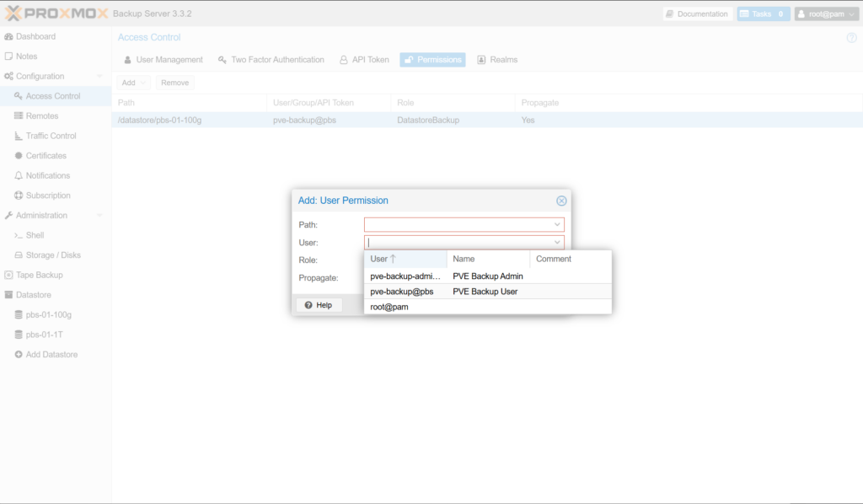Image resolution: width=863 pixels, height=504 pixels.
Task: Click the Certificates icon
Action: (19, 156)
